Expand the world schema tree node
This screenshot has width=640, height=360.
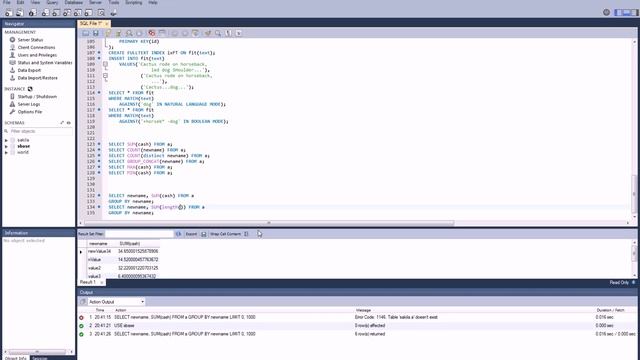click(6, 153)
